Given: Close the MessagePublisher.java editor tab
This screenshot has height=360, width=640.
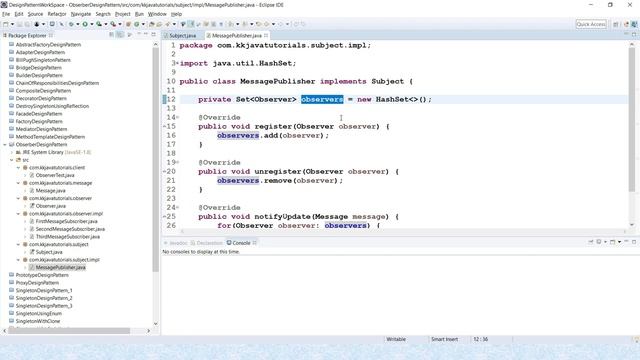Looking at the screenshot, I should click(x=266, y=36).
